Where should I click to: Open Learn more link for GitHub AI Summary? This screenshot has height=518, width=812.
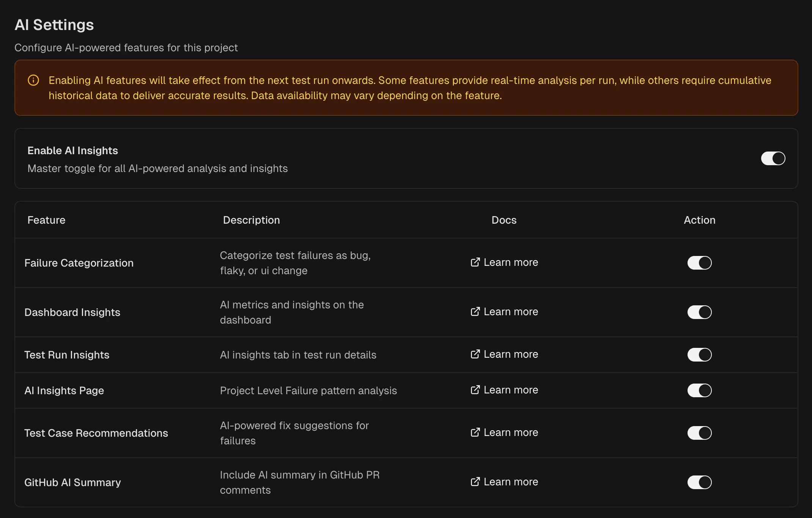(x=511, y=482)
